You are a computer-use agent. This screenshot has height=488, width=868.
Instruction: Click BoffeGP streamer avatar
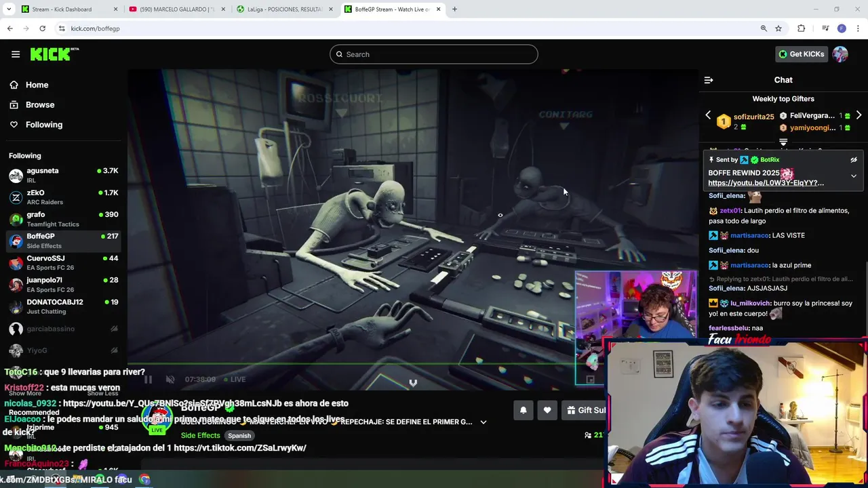click(x=157, y=415)
